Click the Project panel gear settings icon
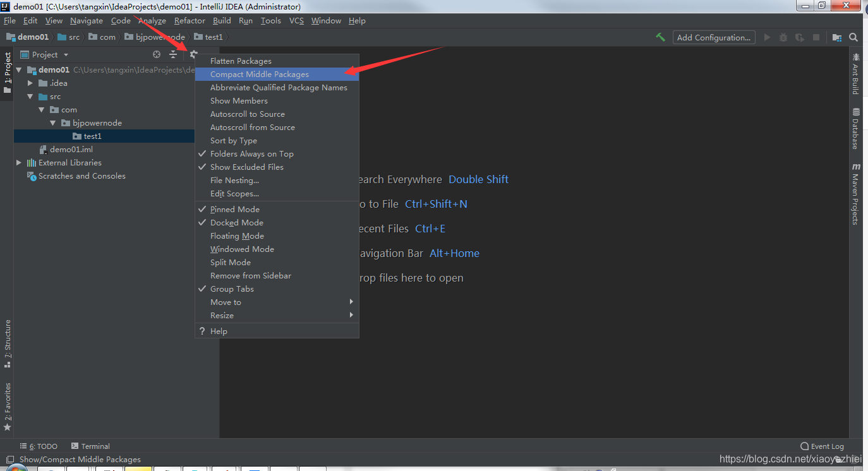868x471 pixels. (x=194, y=55)
